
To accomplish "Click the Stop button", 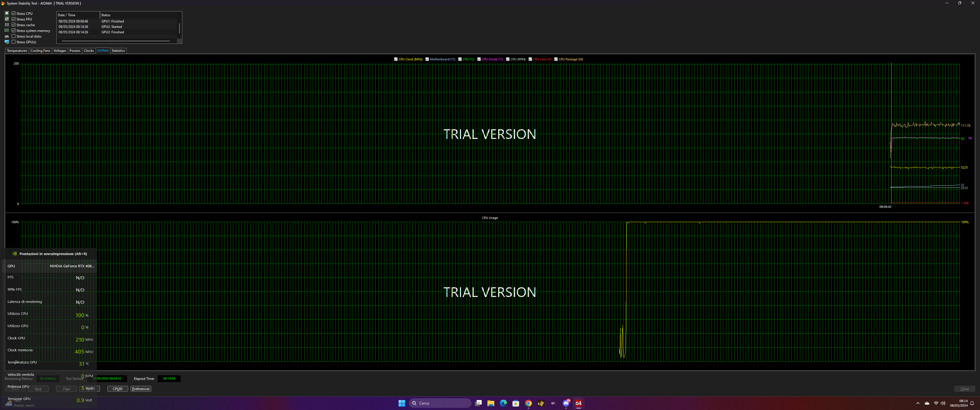I will click(38, 389).
